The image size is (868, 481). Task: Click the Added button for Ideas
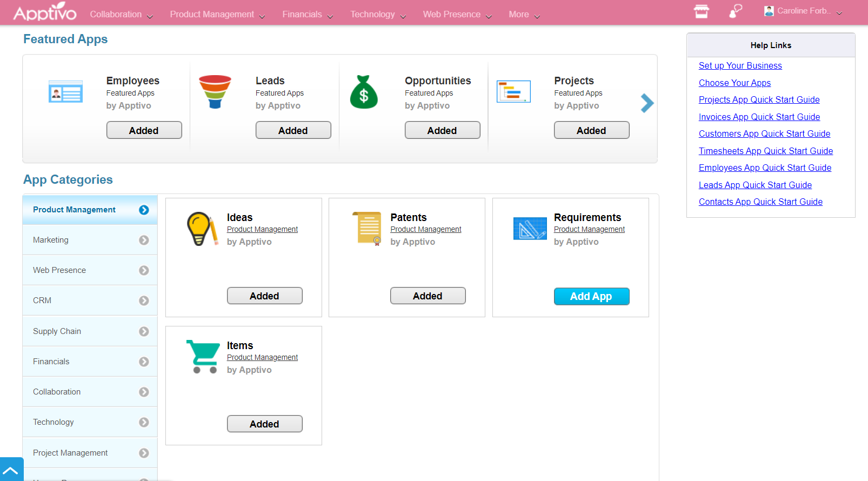pos(264,296)
